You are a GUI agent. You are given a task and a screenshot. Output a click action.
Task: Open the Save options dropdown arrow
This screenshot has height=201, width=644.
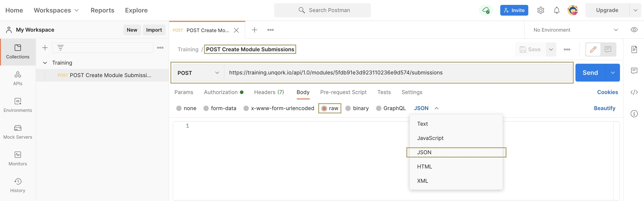coord(551,49)
